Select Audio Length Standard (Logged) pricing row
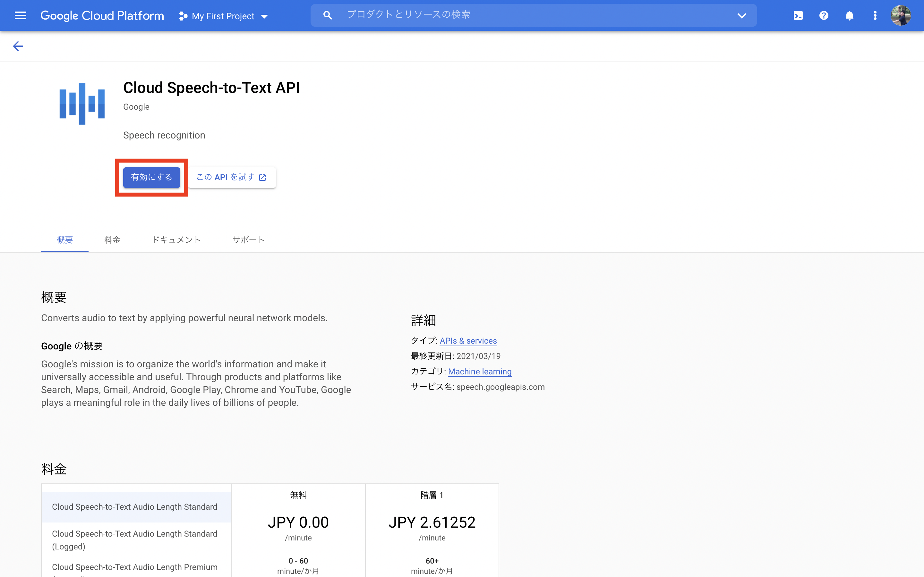924x577 pixels. 135,539
